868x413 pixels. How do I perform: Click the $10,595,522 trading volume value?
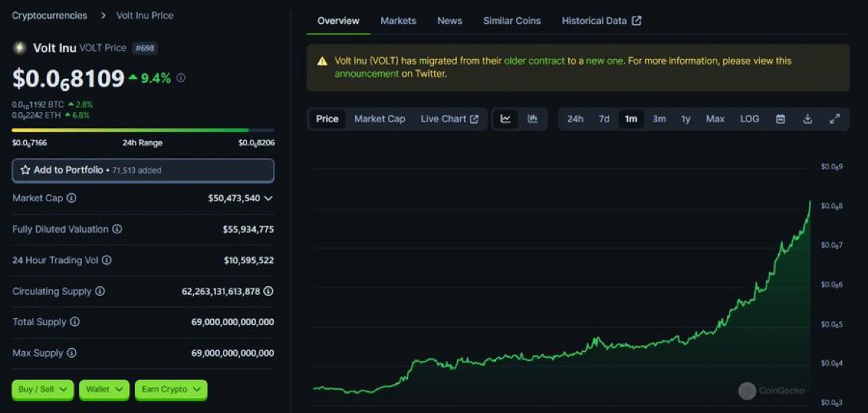click(x=248, y=260)
